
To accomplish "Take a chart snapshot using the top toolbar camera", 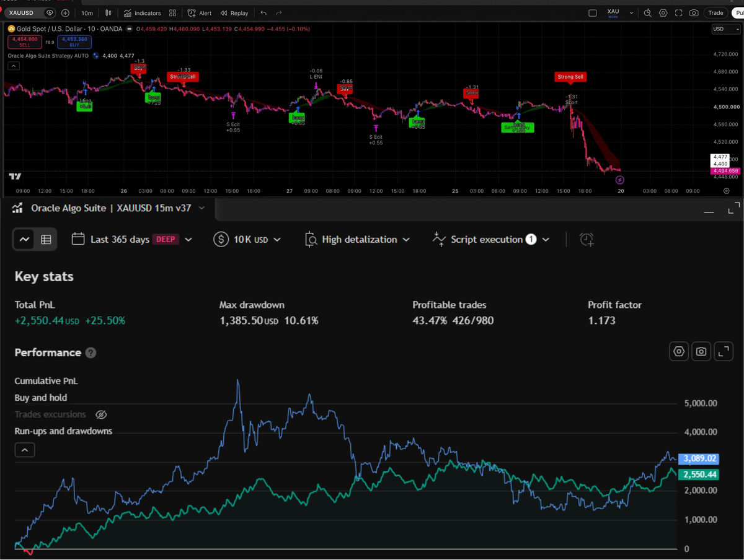I will point(694,13).
